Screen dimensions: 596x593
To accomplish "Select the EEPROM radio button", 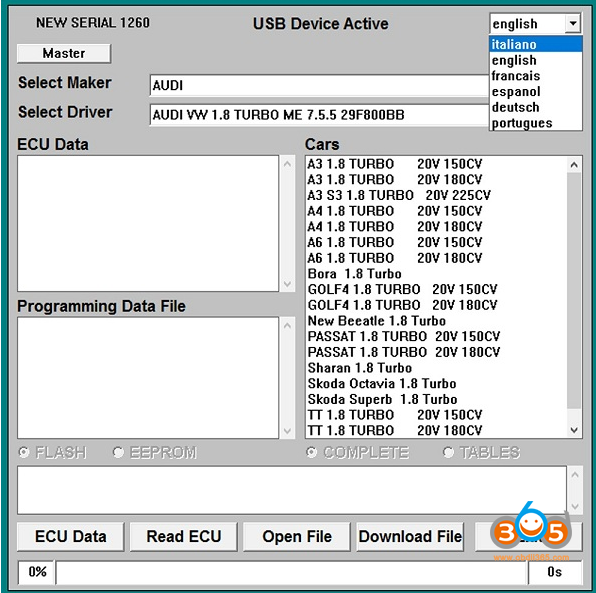I will click(119, 452).
